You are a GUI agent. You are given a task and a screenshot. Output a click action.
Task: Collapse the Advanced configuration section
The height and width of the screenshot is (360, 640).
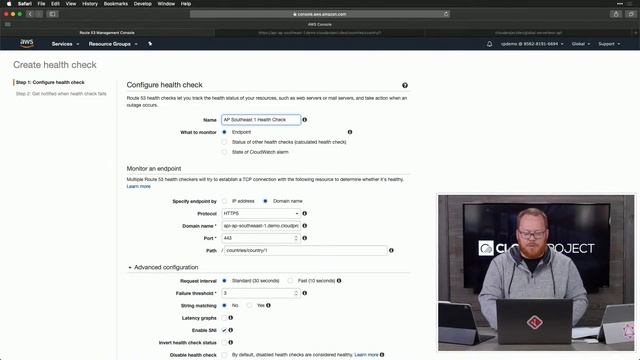(163, 267)
